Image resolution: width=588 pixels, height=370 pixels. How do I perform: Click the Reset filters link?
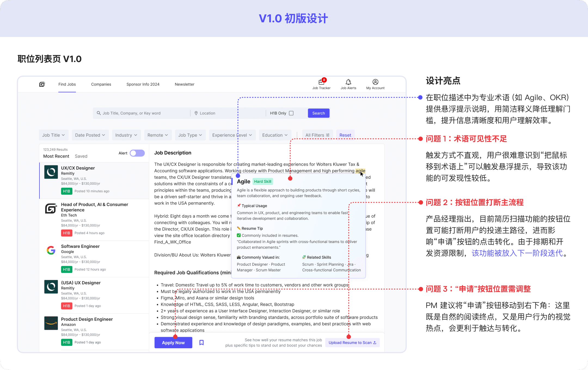(345, 135)
